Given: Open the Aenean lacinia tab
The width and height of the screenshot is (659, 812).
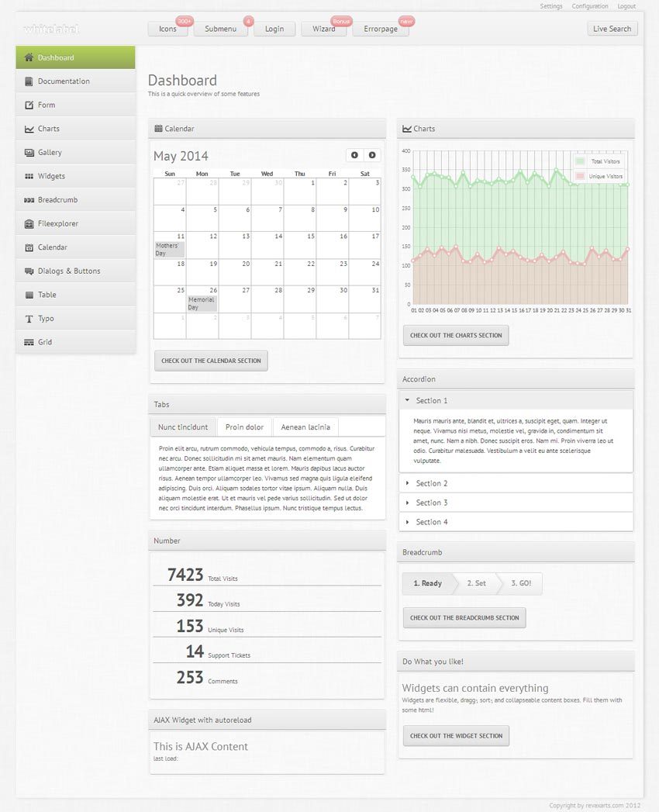Looking at the screenshot, I should pyautogui.click(x=305, y=427).
